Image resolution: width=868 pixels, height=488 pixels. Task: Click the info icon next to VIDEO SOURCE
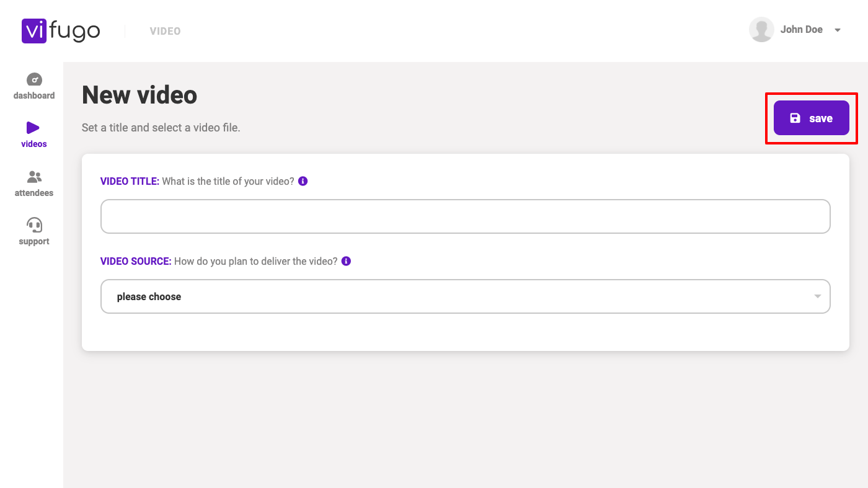[x=347, y=261]
